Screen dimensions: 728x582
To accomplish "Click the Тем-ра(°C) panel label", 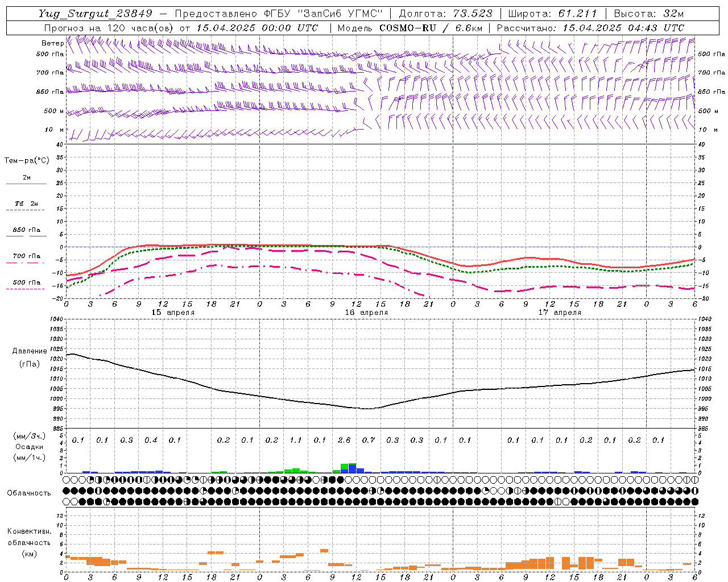I will [27, 161].
